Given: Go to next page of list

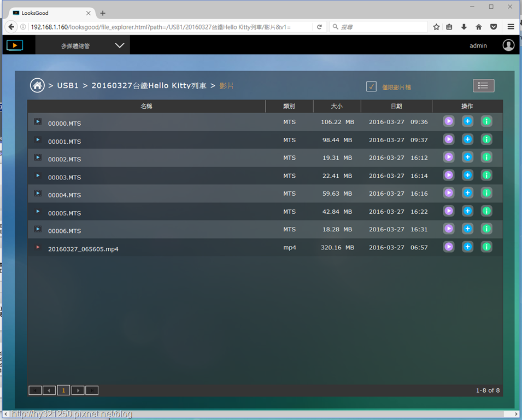Looking at the screenshot, I should pyautogui.click(x=78, y=390).
